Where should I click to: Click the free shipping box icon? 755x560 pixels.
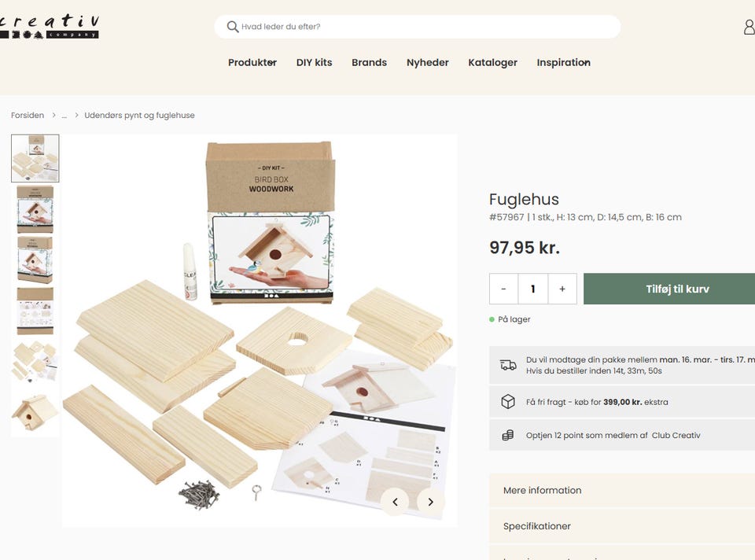508,402
